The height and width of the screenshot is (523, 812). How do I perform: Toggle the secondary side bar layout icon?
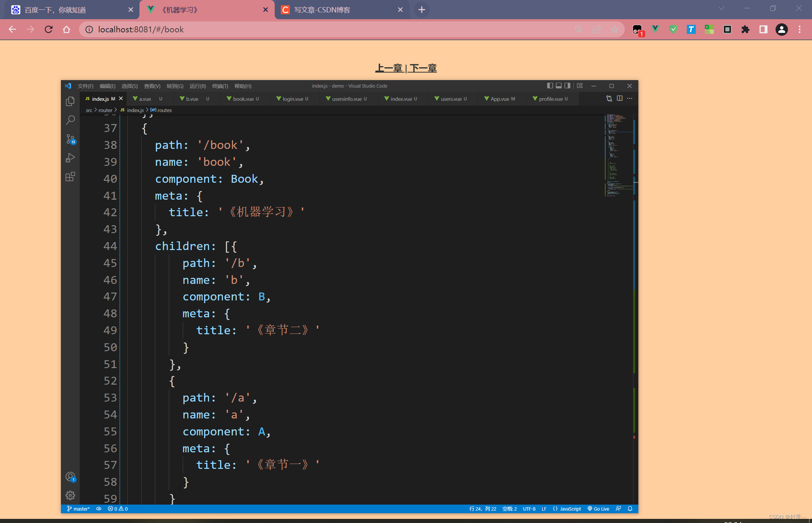click(x=567, y=86)
